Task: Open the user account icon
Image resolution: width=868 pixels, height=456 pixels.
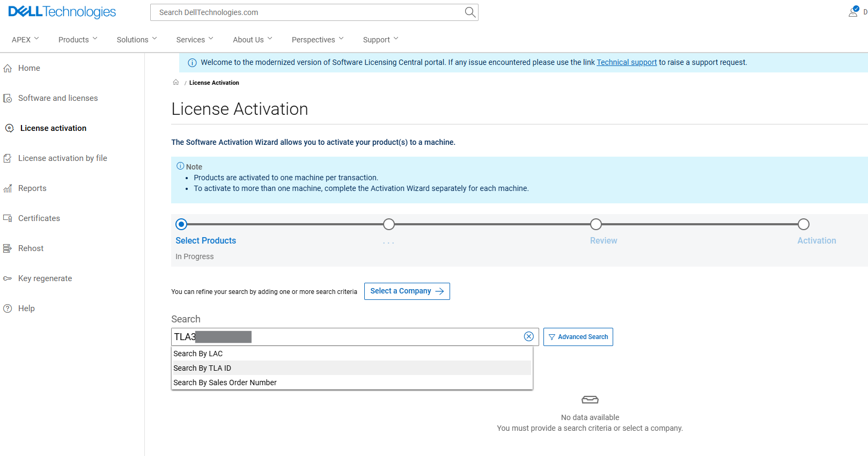Action: pos(853,12)
